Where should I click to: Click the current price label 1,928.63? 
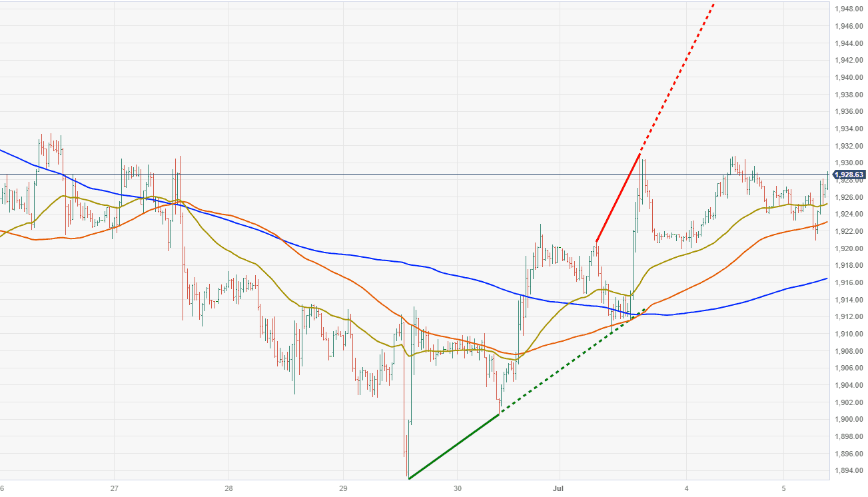(850, 175)
